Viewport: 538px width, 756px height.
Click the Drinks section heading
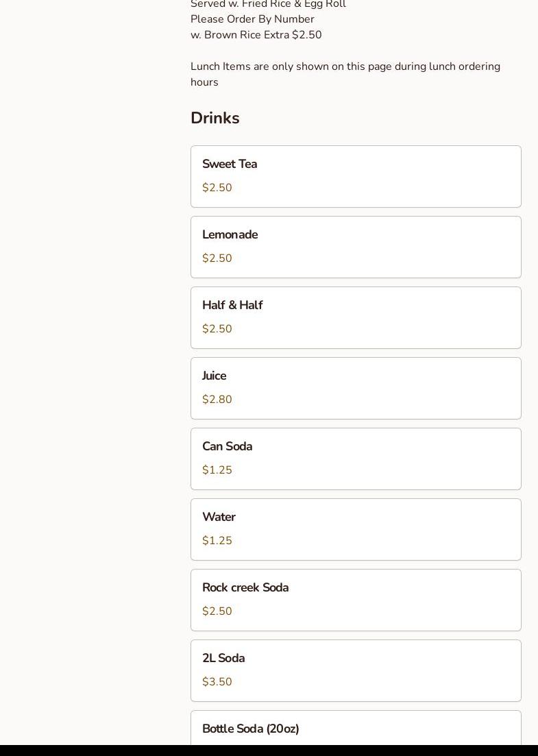click(215, 119)
